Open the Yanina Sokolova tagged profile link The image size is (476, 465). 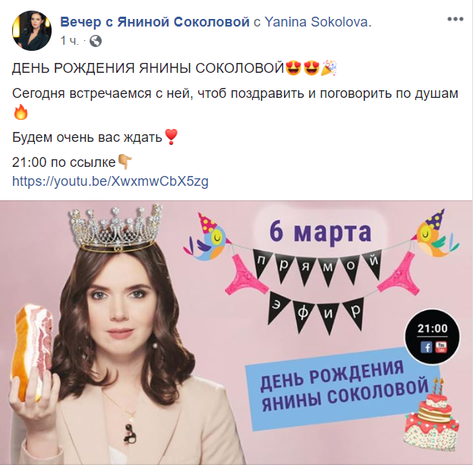tap(318, 22)
